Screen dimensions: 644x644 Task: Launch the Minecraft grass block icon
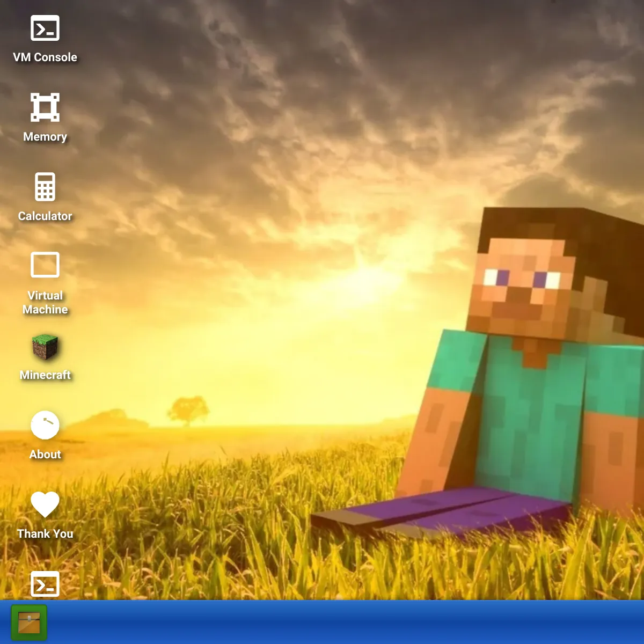pyautogui.click(x=45, y=347)
